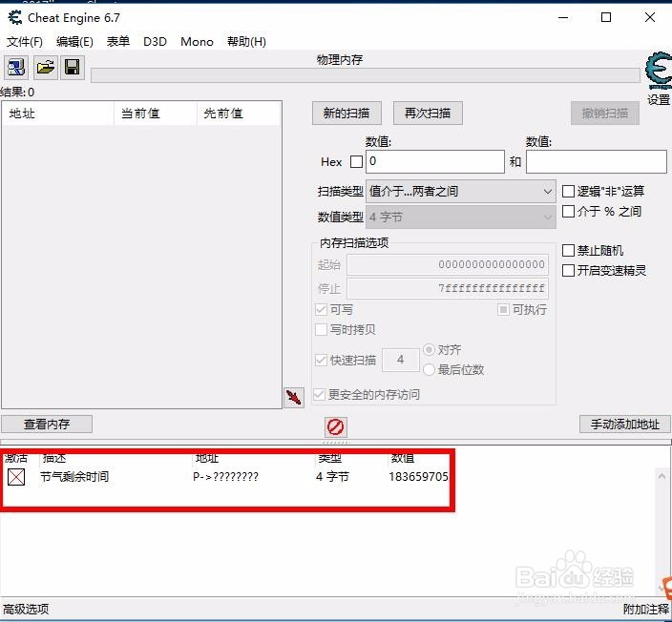
Task: Enable the 逻辑"非"运算 checkbox
Action: click(x=568, y=191)
